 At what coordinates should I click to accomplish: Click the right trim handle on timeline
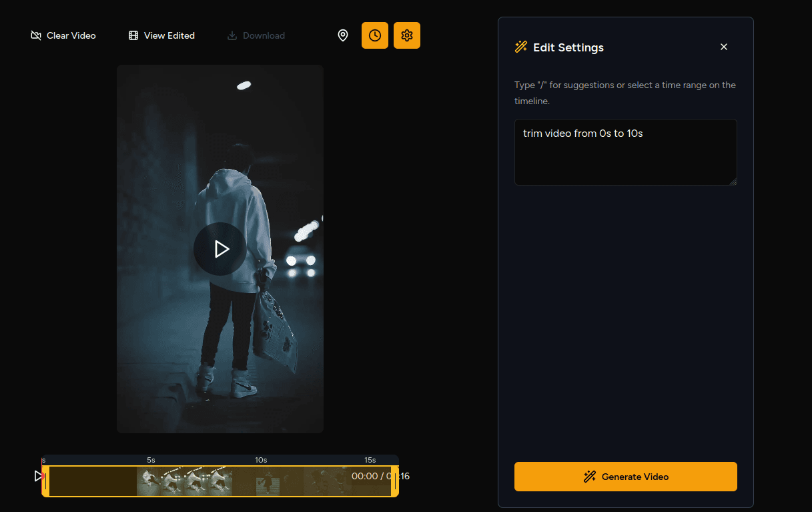point(394,481)
